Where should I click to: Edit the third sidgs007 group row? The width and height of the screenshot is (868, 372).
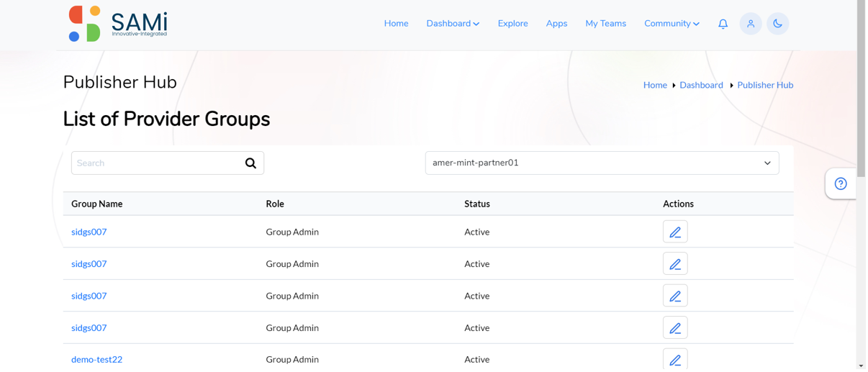pos(675,296)
